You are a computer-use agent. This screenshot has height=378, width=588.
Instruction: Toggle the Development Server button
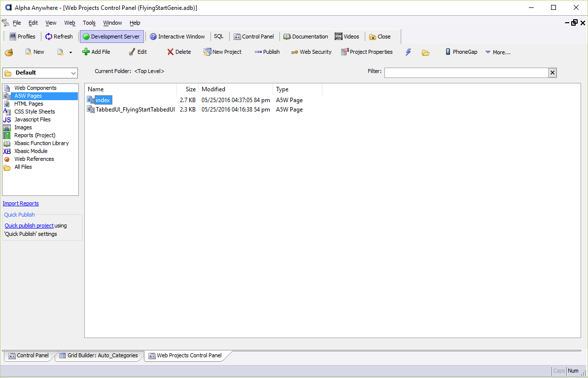tap(112, 37)
